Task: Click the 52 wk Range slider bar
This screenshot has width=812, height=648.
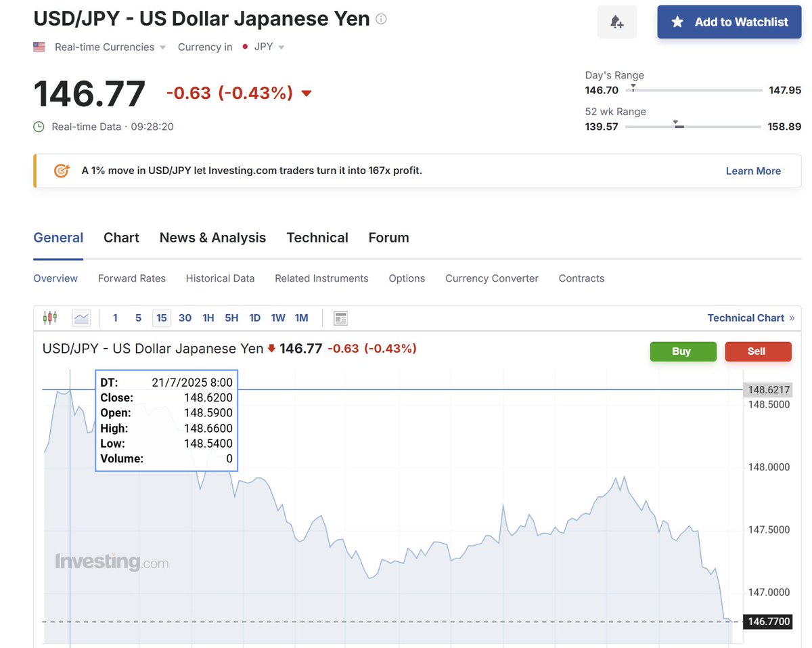Action: click(x=693, y=126)
